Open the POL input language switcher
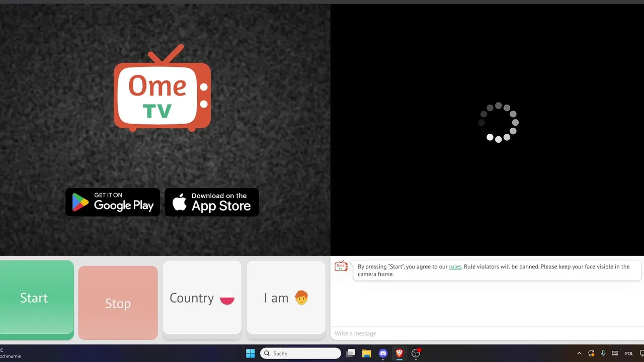The image size is (644, 362). 629,353
